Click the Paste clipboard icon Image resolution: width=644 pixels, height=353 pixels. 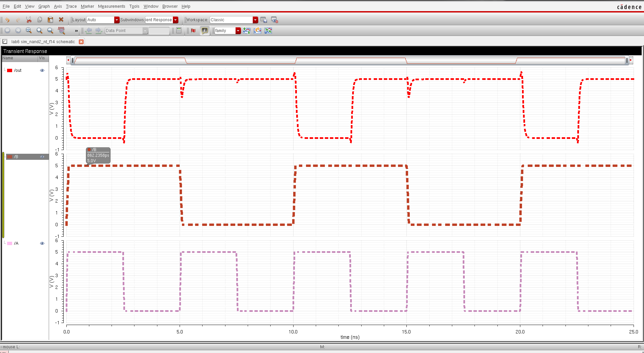coord(51,20)
